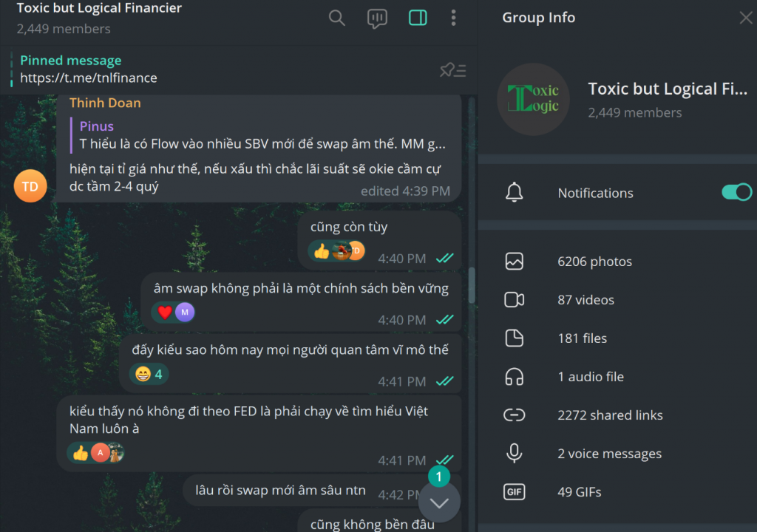
Task: Close the Group Info panel
Action: (745, 18)
